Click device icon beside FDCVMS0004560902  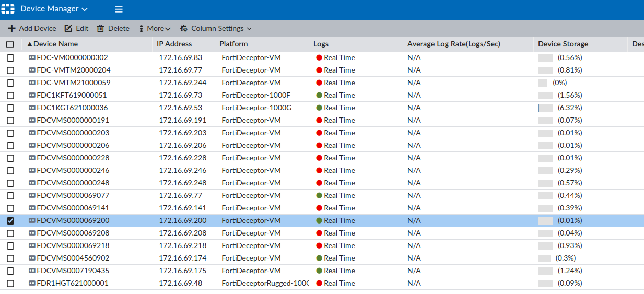[32, 258]
